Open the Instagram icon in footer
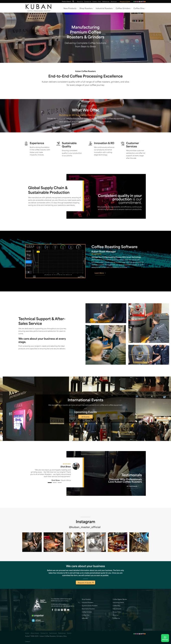171x644 pixels. pyautogui.click(x=55, y=610)
